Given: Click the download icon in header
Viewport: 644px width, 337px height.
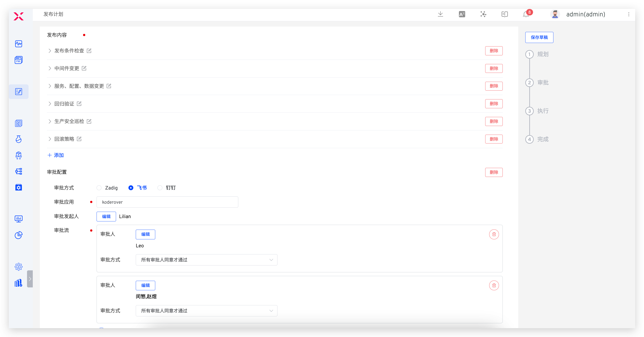Looking at the screenshot, I should [440, 14].
